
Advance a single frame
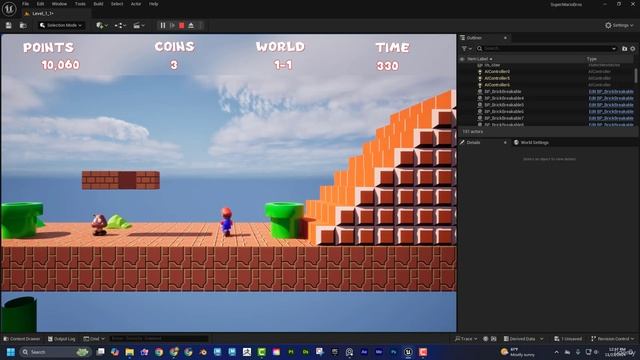pos(172,25)
